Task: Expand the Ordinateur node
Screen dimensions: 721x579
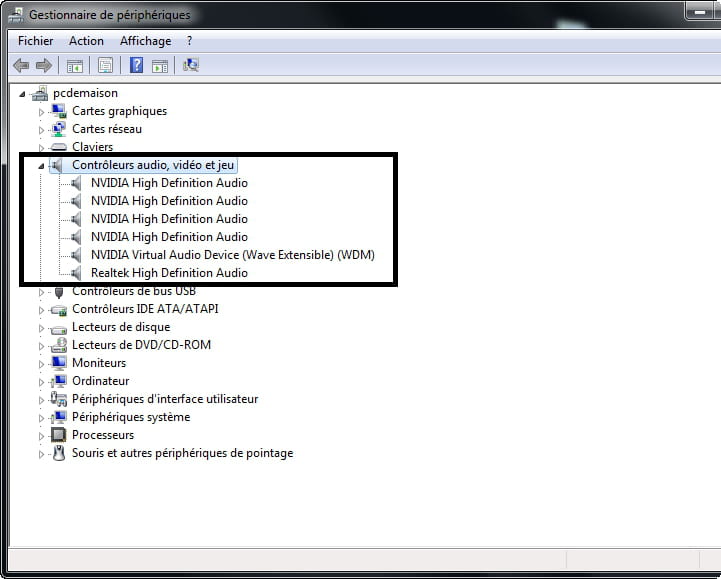Action: [x=41, y=382]
